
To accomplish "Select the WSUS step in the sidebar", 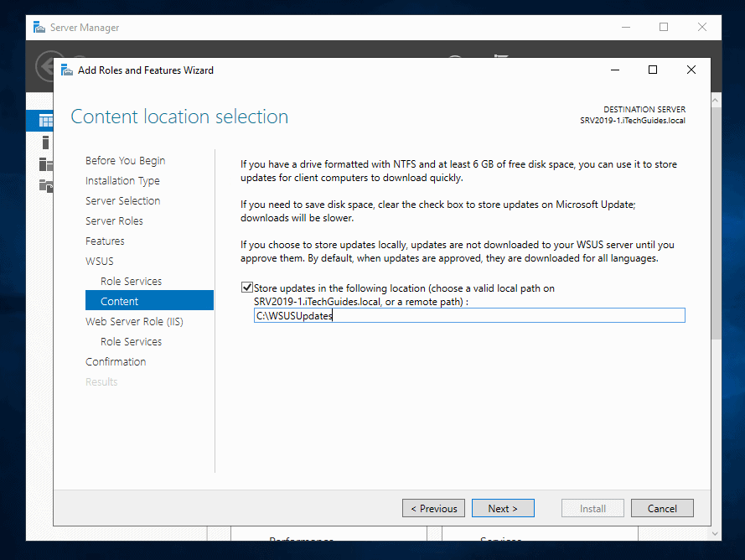I will click(99, 261).
